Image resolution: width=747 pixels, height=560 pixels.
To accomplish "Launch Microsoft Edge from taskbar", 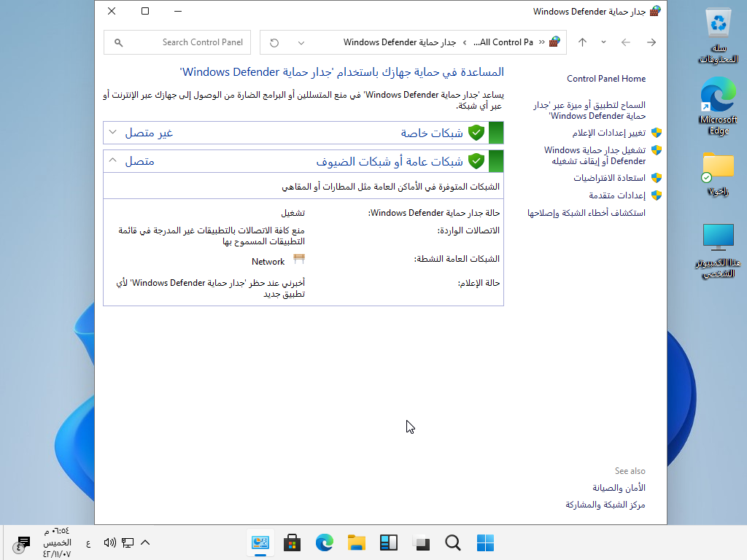I will pos(325,542).
